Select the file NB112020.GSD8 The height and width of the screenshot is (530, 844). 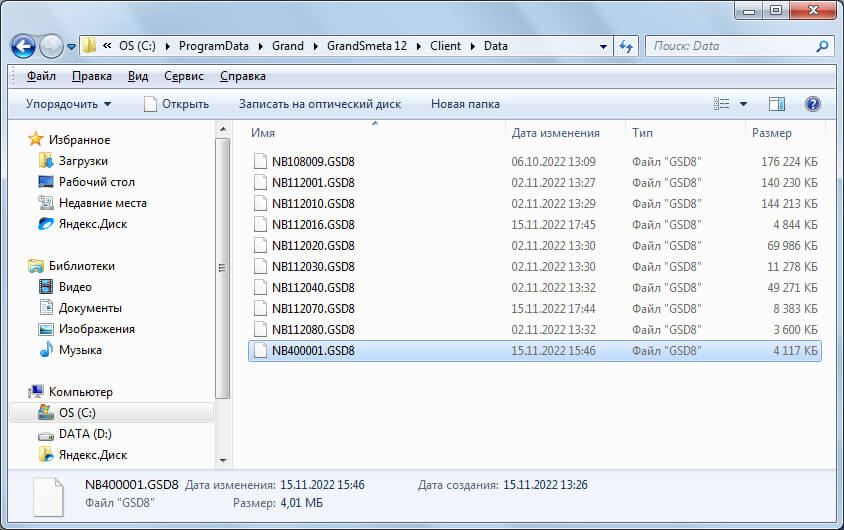pyautogui.click(x=534, y=245)
